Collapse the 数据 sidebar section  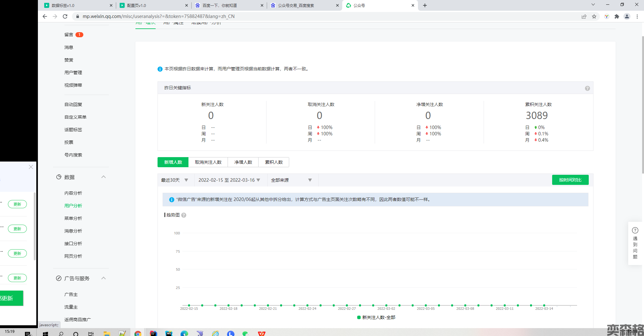pos(103,177)
